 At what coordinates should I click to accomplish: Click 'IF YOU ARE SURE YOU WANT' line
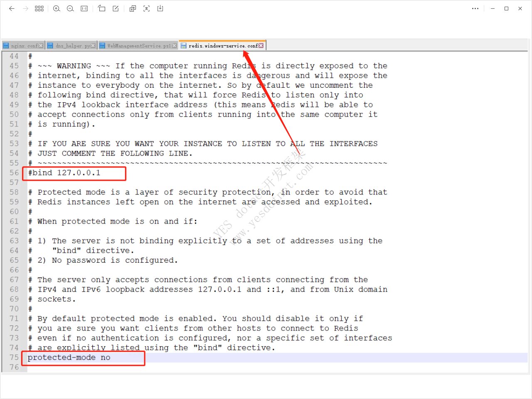tap(203, 144)
